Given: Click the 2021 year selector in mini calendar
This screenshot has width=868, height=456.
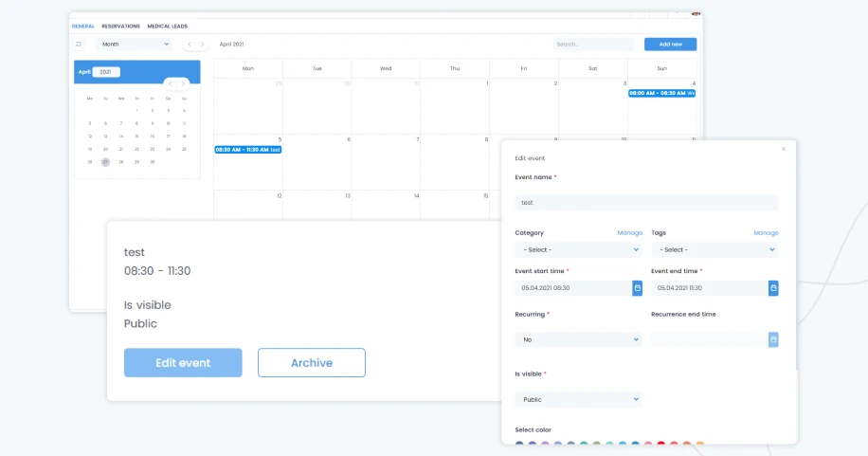Looking at the screenshot, I should (x=106, y=72).
